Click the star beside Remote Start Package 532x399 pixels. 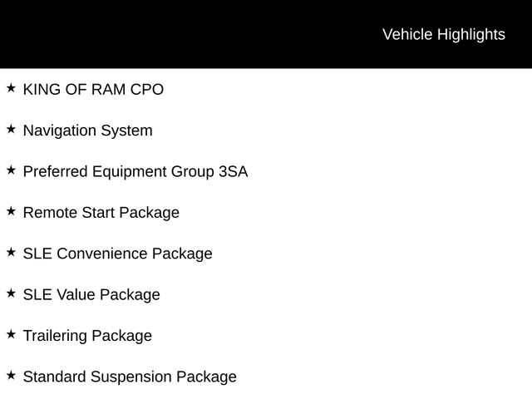point(11,211)
